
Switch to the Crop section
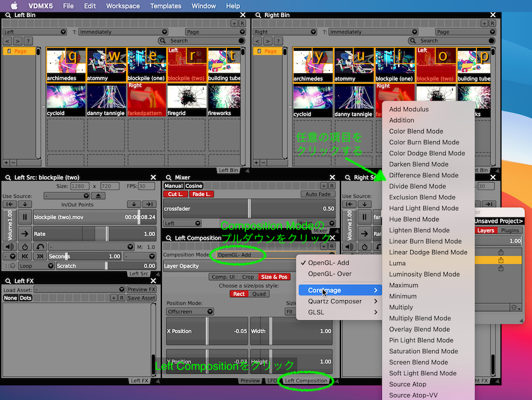click(x=248, y=277)
